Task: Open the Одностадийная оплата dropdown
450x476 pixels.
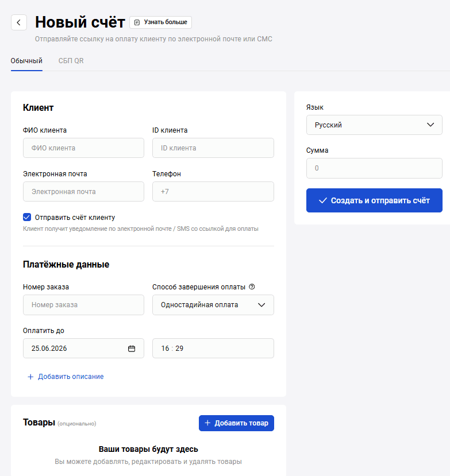Action: (213, 305)
